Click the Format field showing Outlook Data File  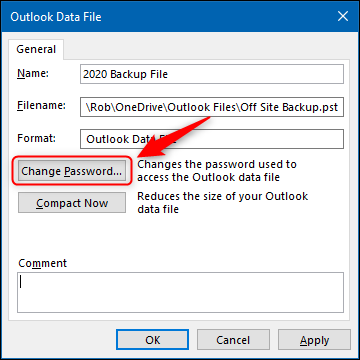pos(212,139)
